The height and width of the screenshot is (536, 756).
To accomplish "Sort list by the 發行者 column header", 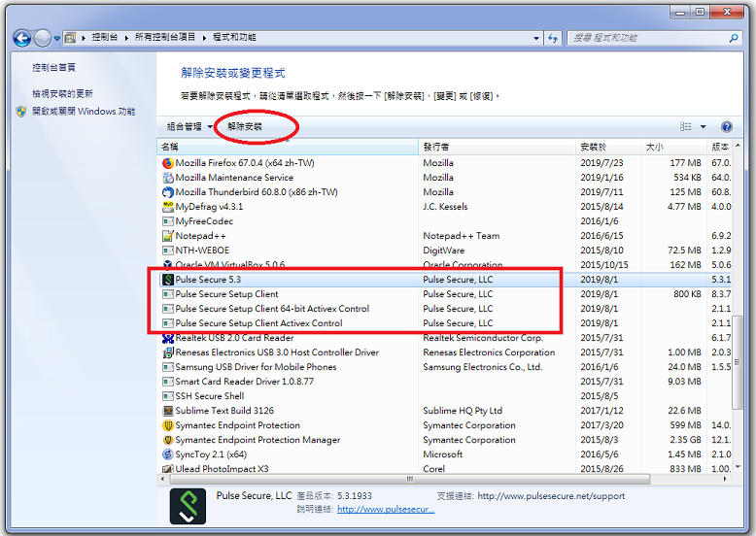I will tap(437, 147).
